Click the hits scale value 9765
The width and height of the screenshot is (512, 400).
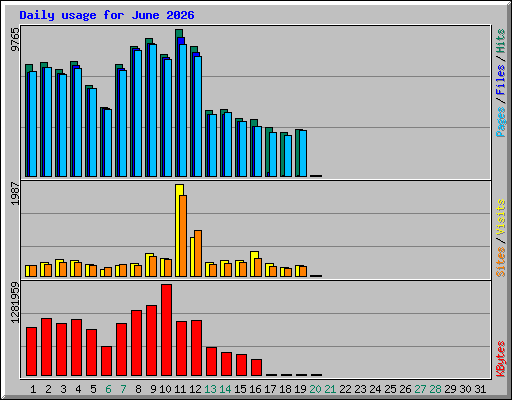coord(15,39)
